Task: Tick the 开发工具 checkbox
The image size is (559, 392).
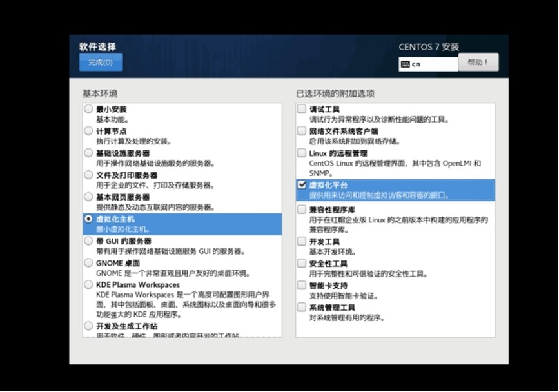Action: tap(302, 241)
